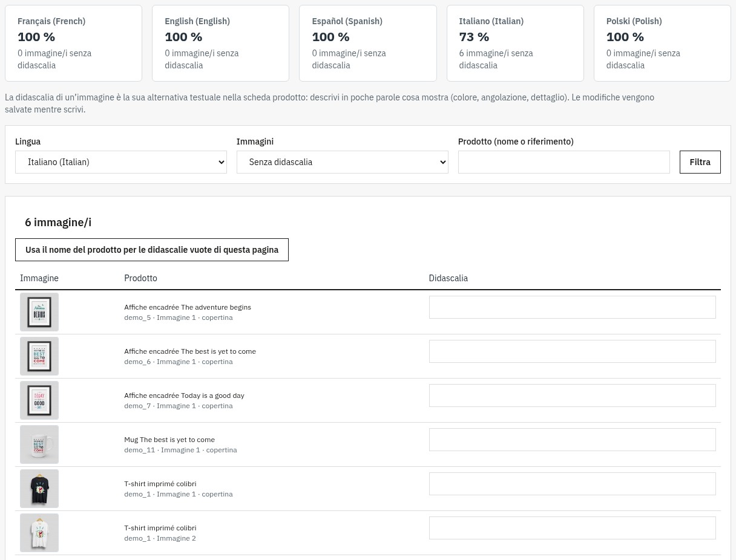Click product name Affiche encadrée Today is a good day
The image size is (736, 560).
coord(184,396)
